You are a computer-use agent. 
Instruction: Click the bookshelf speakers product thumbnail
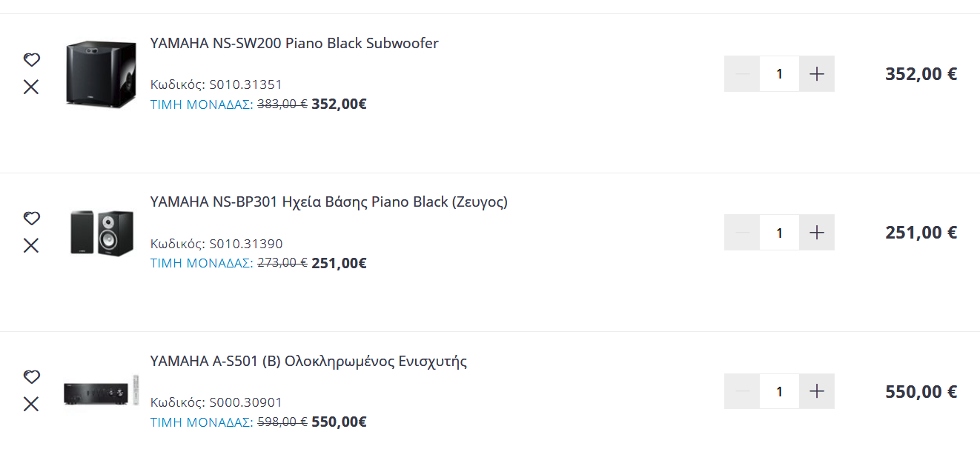click(x=102, y=233)
